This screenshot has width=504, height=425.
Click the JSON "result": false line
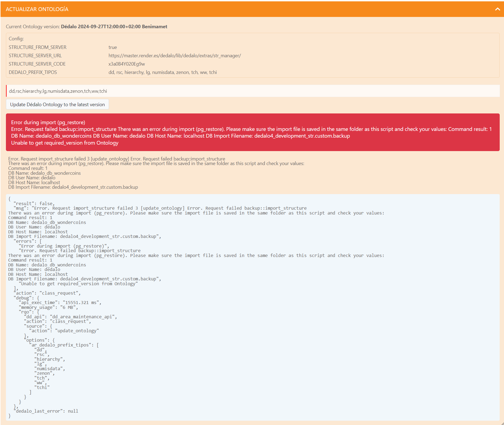34,203
